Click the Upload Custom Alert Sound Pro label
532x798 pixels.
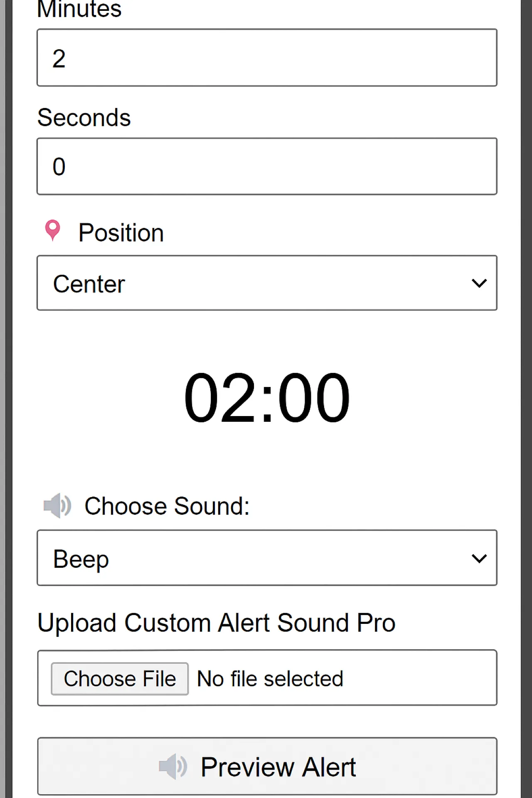pos(216,622)
